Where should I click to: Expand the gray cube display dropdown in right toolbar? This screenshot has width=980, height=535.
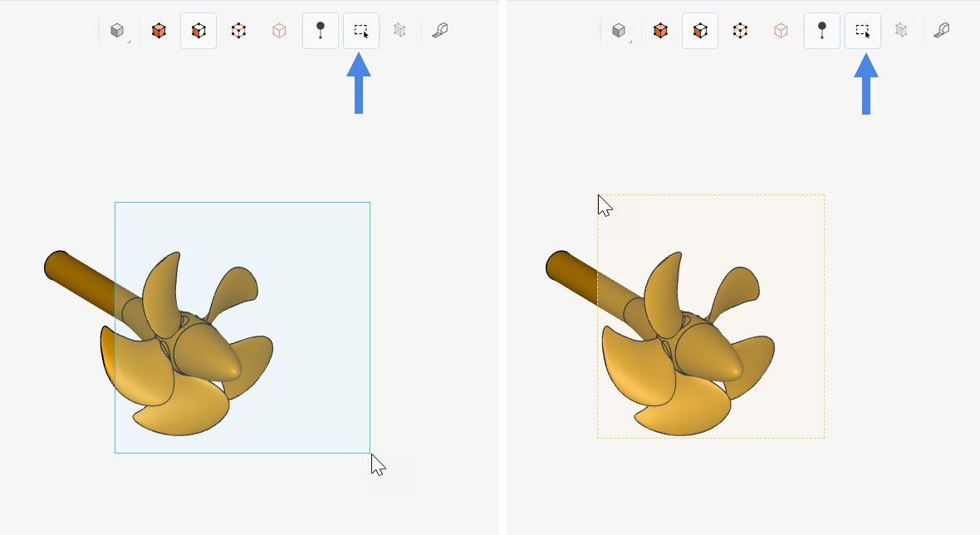pos(620,31)
